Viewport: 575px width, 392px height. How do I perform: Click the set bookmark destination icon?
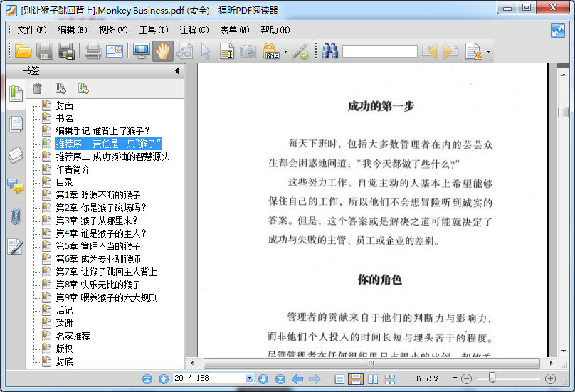coord(83,88)
